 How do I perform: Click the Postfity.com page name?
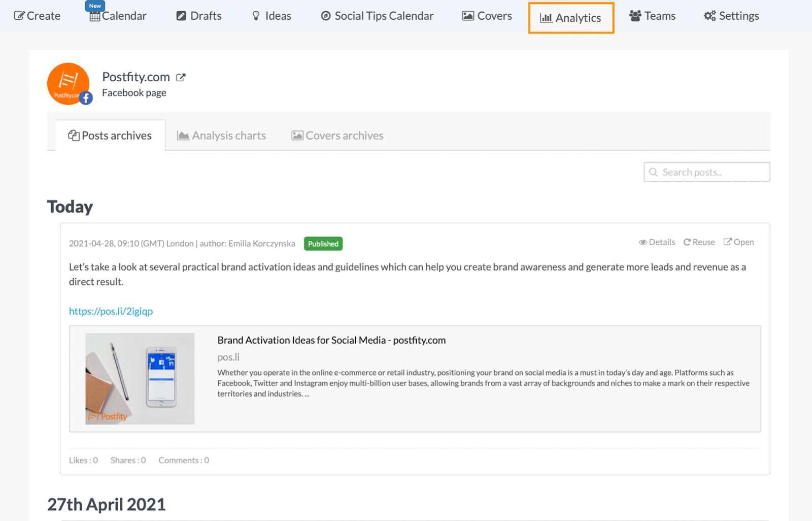pos(136,77)
